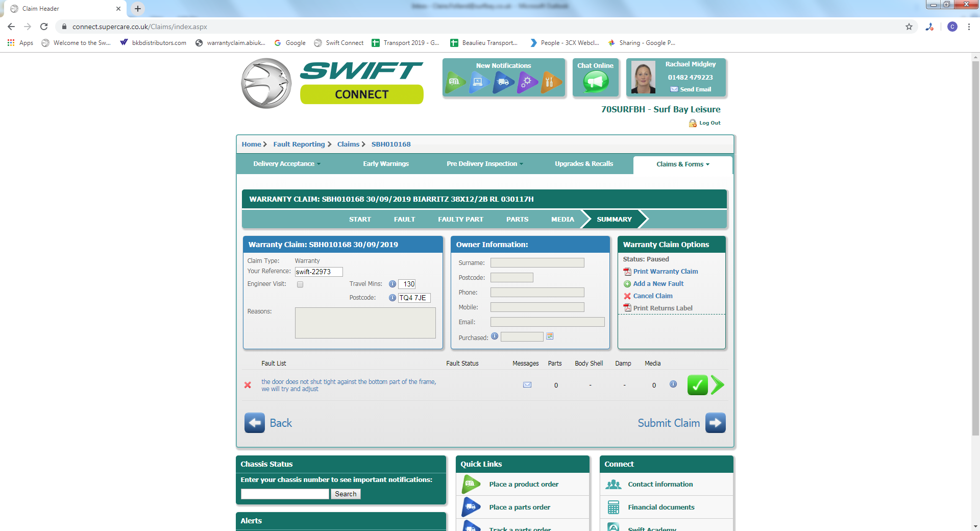Expand the Delivery Acceptance dropdown menu
Screen dimensions: 980x531
tap(287, 164)
